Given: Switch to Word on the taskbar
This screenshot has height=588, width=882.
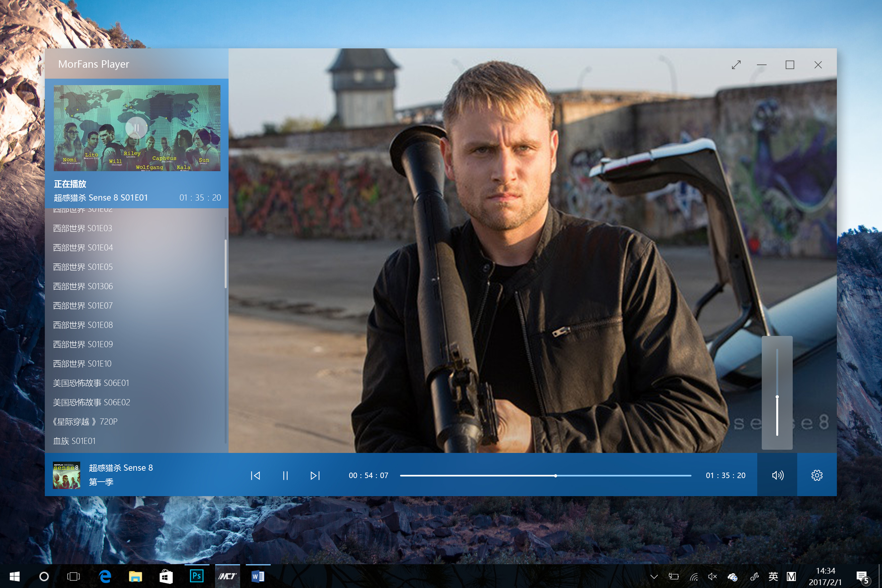Looking at the screenshot, I should (x=258, y=576).
